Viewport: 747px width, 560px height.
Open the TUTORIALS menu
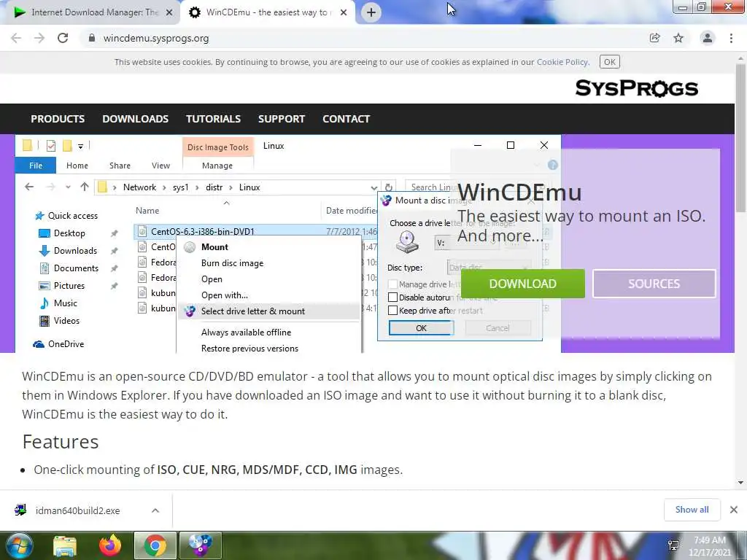(214, 119)
